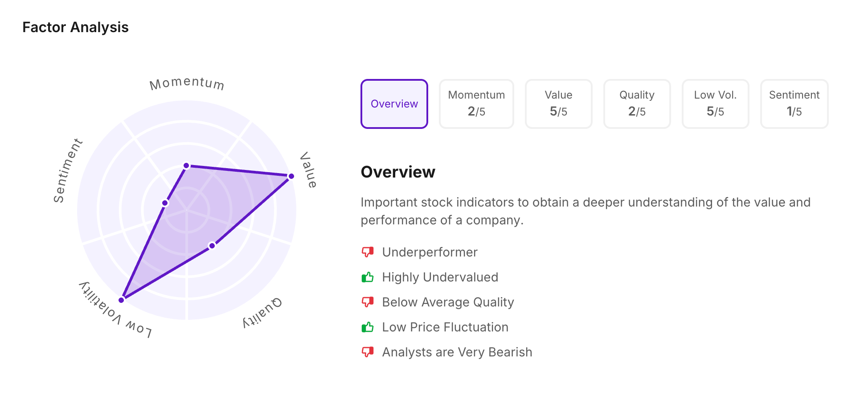Image resolution: width=868 pixels, height=397 pixels.
Task: Select the Low Vol. 5/5 tab
Action: coord(715,104)
